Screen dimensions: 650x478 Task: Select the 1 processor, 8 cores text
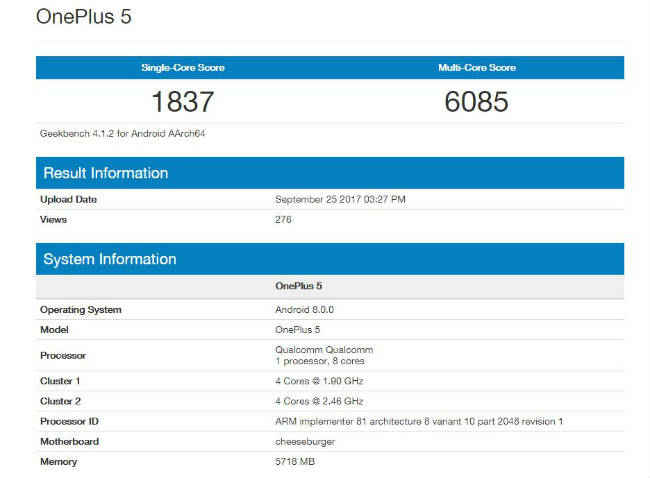click(320, 361)
